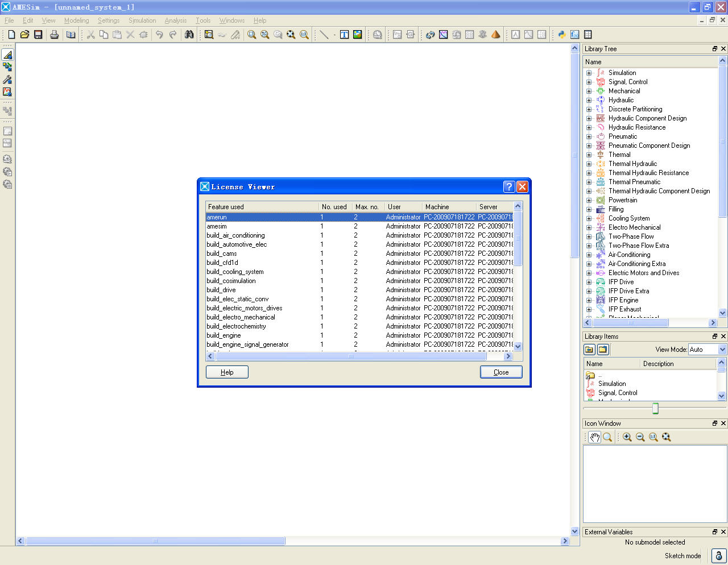Viewport: 728px width, 565px height.
Task: Open the f(x) expression editor icon
Action: click(574, 35)
